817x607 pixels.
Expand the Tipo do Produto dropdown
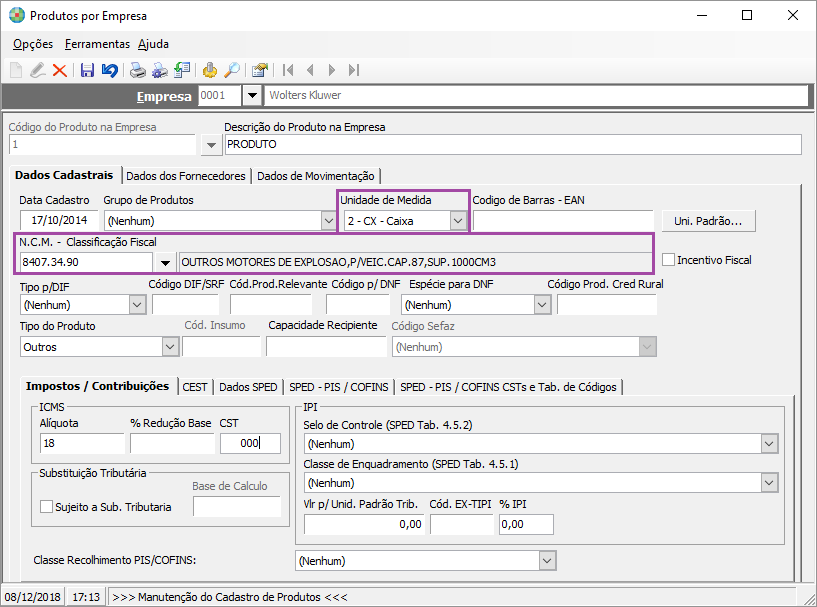170,346
